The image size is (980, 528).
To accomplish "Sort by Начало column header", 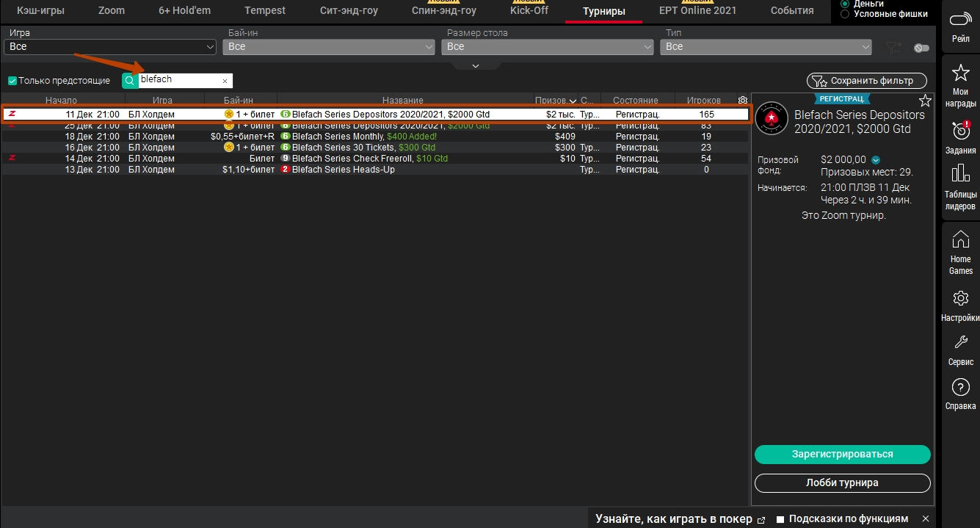I will click(x=62, y=100).
